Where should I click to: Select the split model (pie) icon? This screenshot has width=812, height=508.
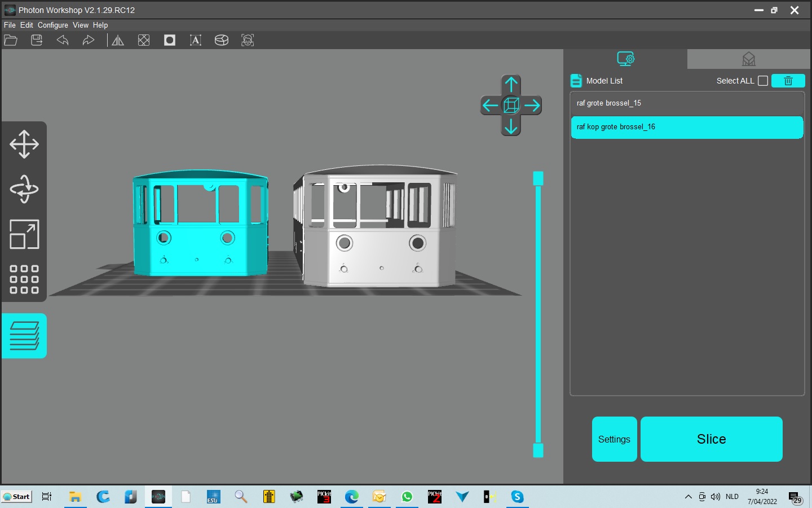click(222, 40)
